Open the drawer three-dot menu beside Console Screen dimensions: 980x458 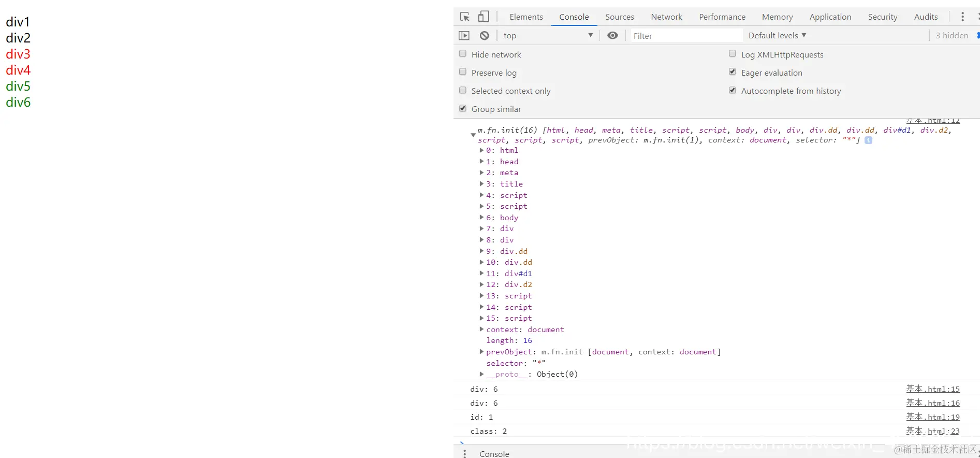click(x=464, y=453)
